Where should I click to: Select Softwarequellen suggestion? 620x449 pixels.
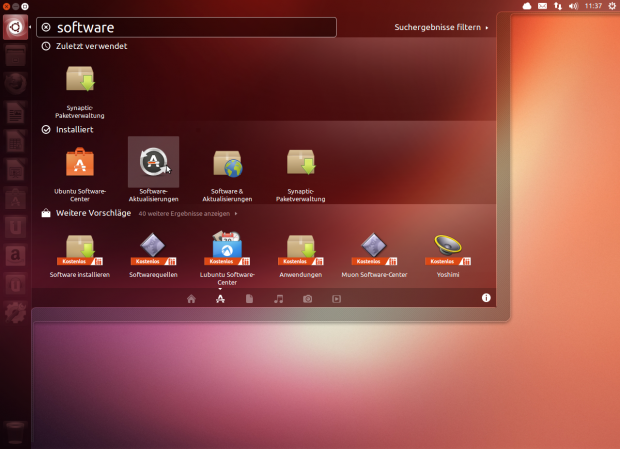153,255
